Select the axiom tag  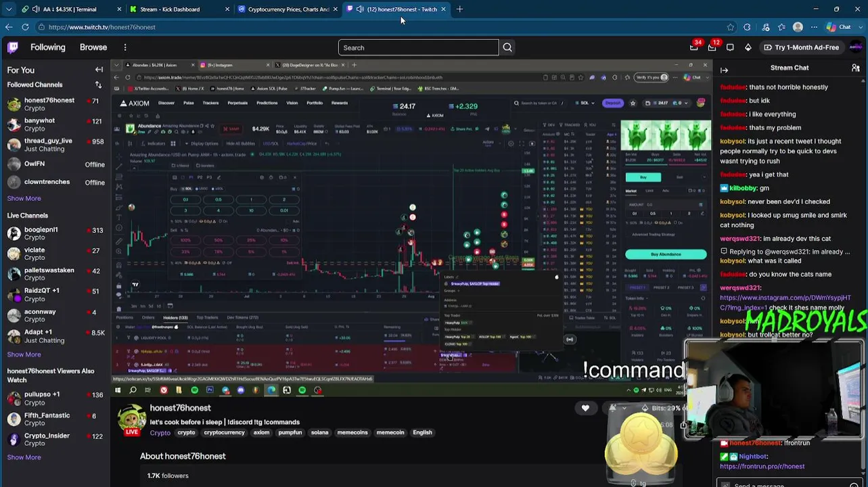click(261, 433)
